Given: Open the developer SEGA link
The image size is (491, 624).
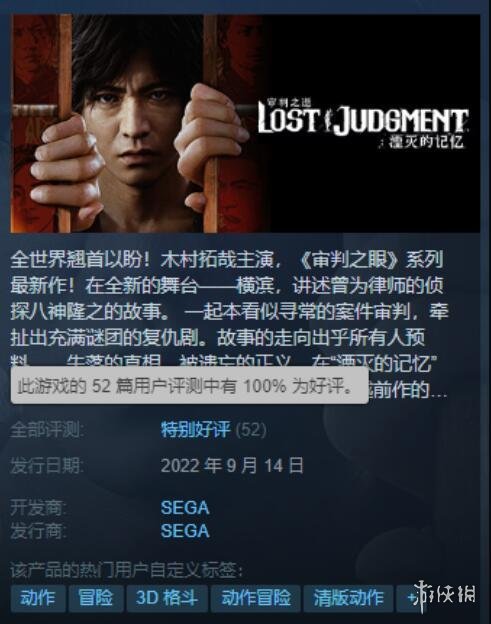Looking at the screenshot, I should pos(185,508).
